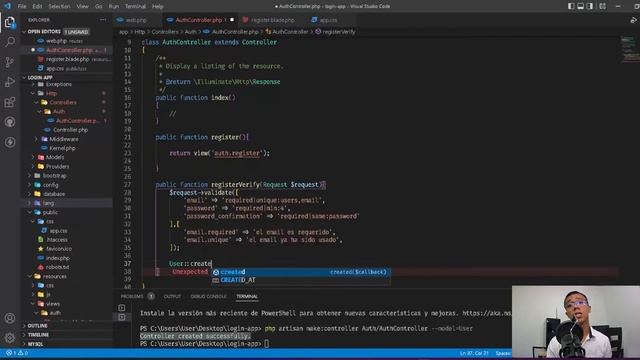Image resolution: width=640 pixels, height=360 pixels.
Task: Toggle panel layout icon in title bar
Action: tap(580, 6)
